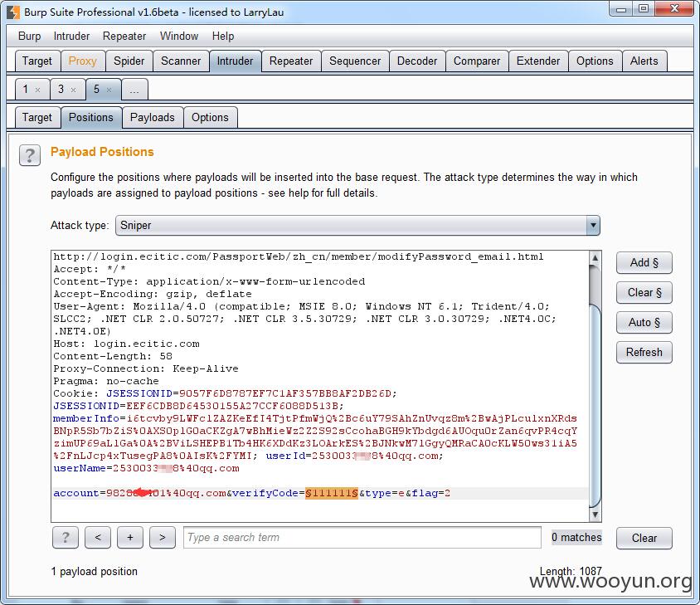This screenshot has height=605, width=700.
Task: Click the request editor scrollbar down arrow
Action: [595, 515]
